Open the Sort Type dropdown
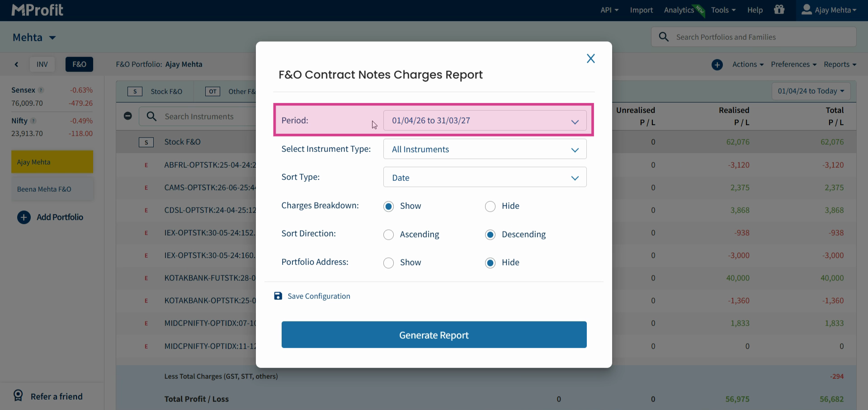868x410 pixels. coord(485,177)
